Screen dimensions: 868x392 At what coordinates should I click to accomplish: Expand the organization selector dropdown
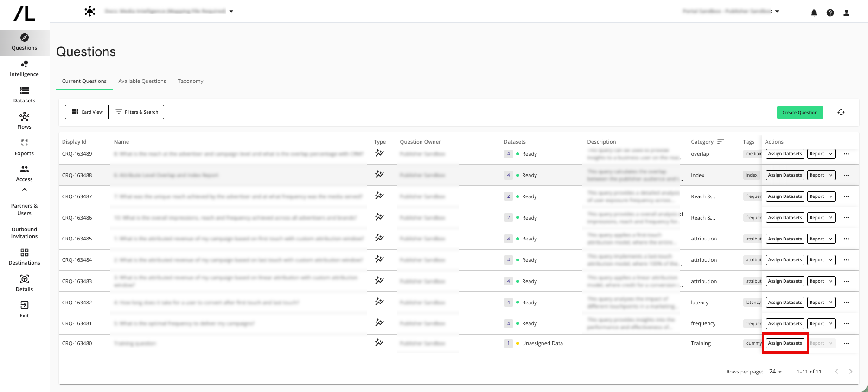[x=777, y=12]
